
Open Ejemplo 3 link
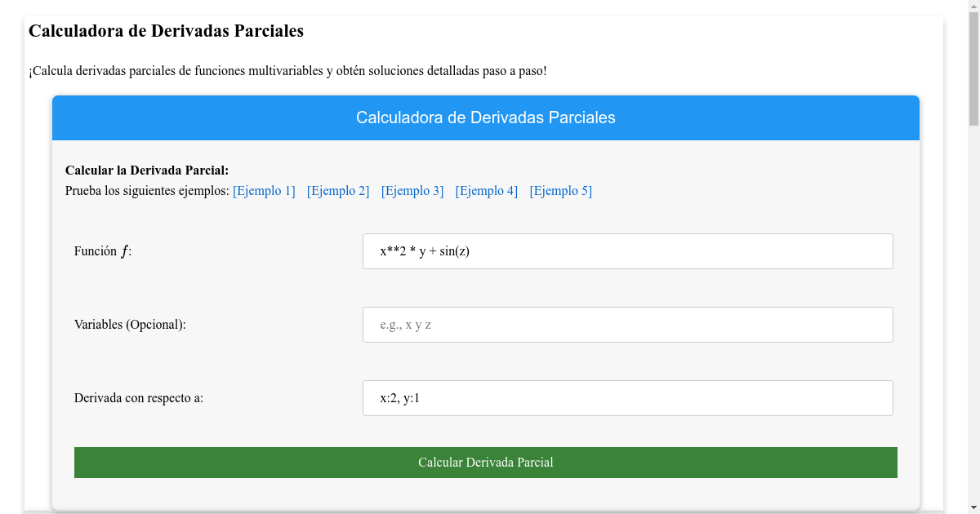pyautogui.click(x=412, y=190)
